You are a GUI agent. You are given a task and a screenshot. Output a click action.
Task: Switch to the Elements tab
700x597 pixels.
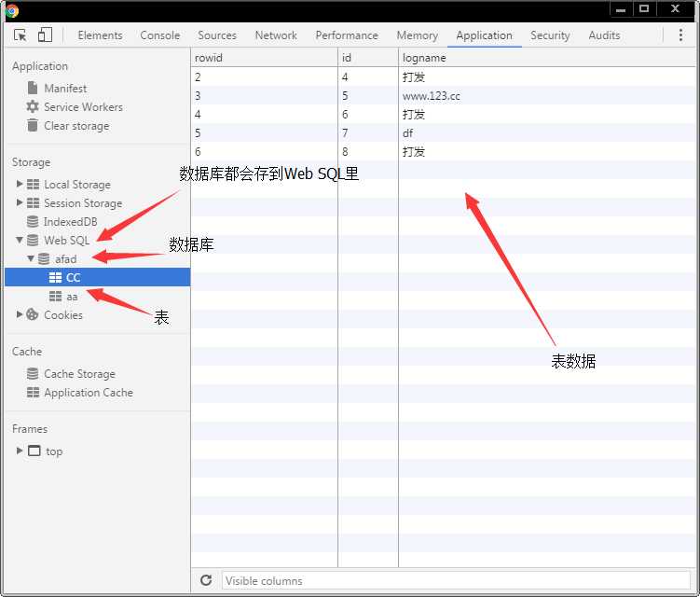(x=100, y=35)
